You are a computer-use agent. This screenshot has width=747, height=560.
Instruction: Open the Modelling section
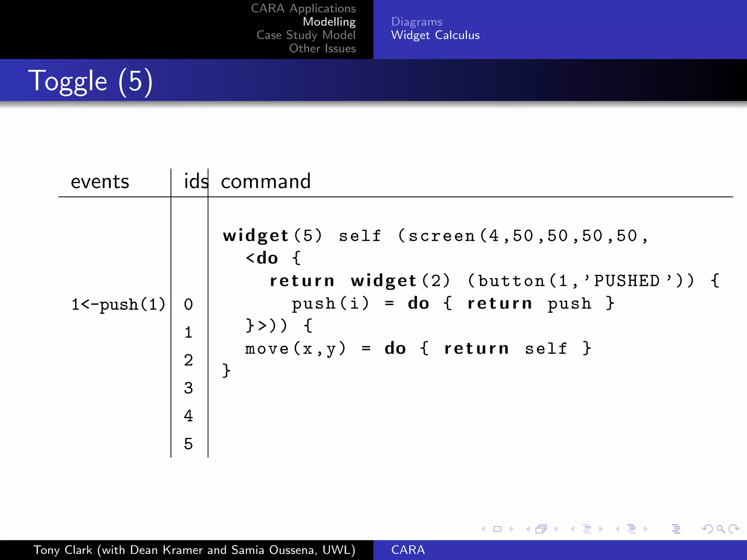[x=329, y=22]
